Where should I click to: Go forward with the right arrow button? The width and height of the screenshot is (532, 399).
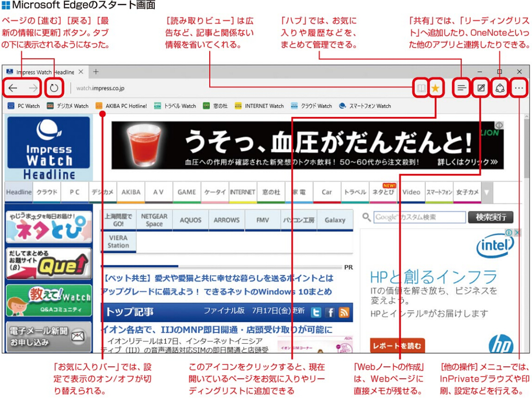(x=33, y=88)
